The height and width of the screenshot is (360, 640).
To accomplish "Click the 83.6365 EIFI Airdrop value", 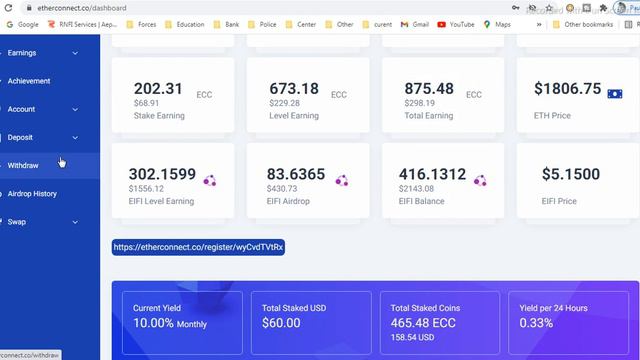I will (296, 174).
